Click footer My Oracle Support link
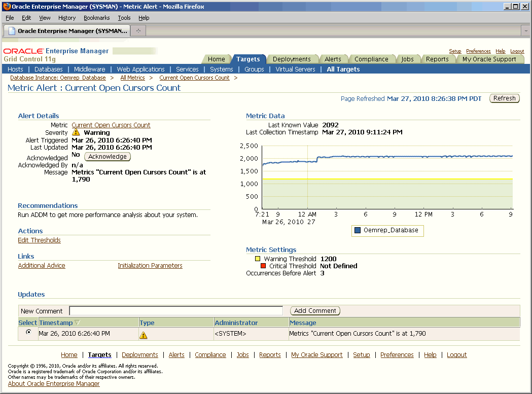Screen dimensions: 532x394 coord(317,354)
